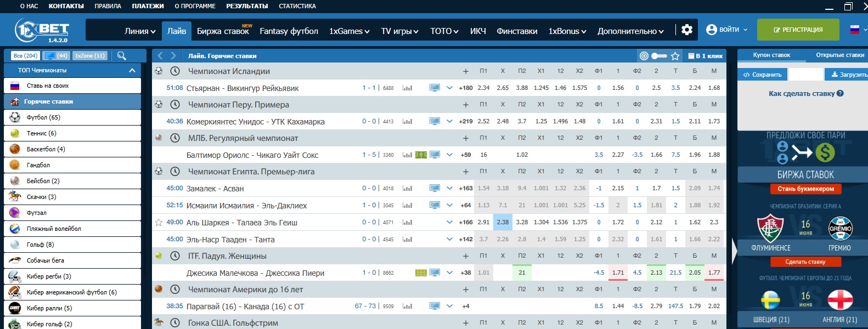Switch to the Открытые ставки tab
Screen dimensions: 868x329
[x=839, y=55]
